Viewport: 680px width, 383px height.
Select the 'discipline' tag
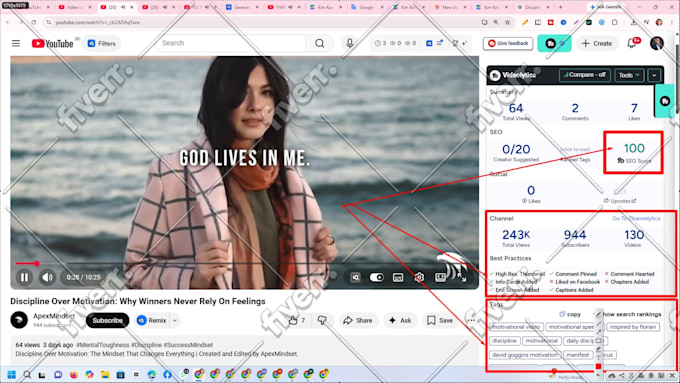(x=504, y=341)
